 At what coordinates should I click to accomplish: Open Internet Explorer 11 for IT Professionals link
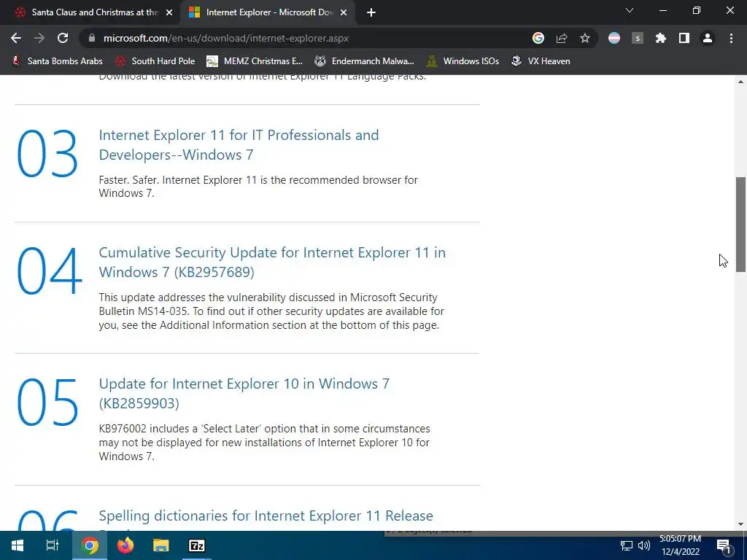pyautogui.click(x=239, y=145)
